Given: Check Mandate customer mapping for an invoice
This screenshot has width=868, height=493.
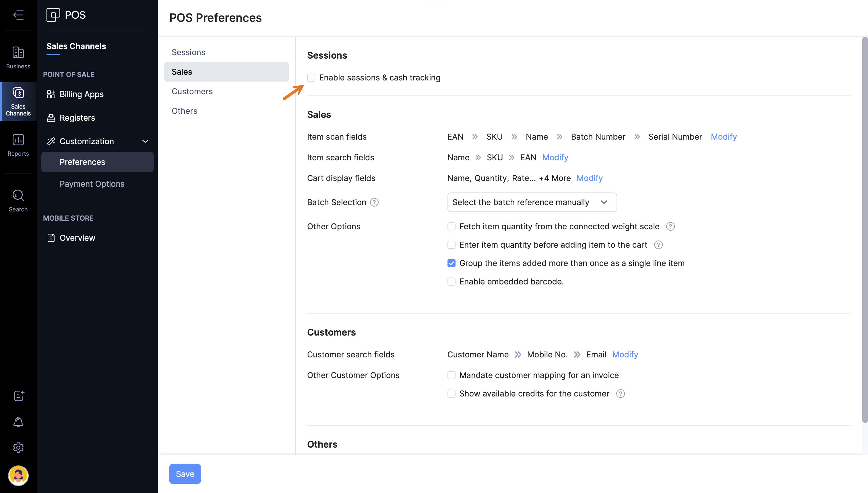Looking at the screenshot, I should (451, 375).
